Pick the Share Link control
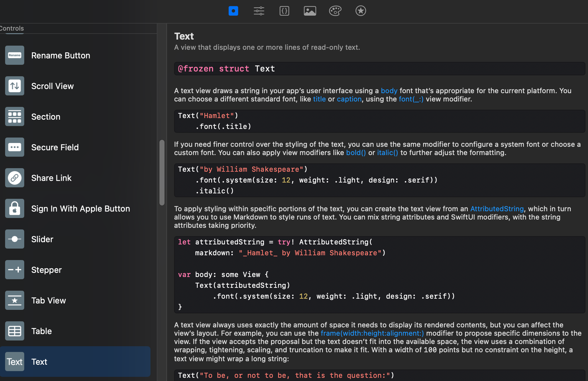 [51, 178]
